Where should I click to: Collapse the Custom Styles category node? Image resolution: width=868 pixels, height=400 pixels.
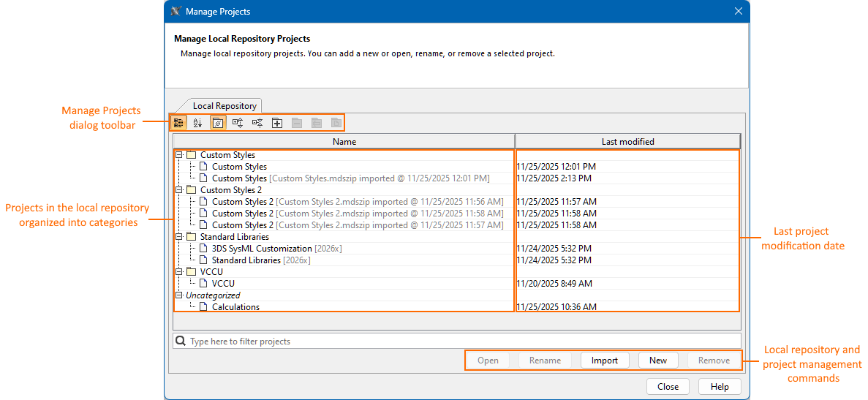tap(178, 155)
